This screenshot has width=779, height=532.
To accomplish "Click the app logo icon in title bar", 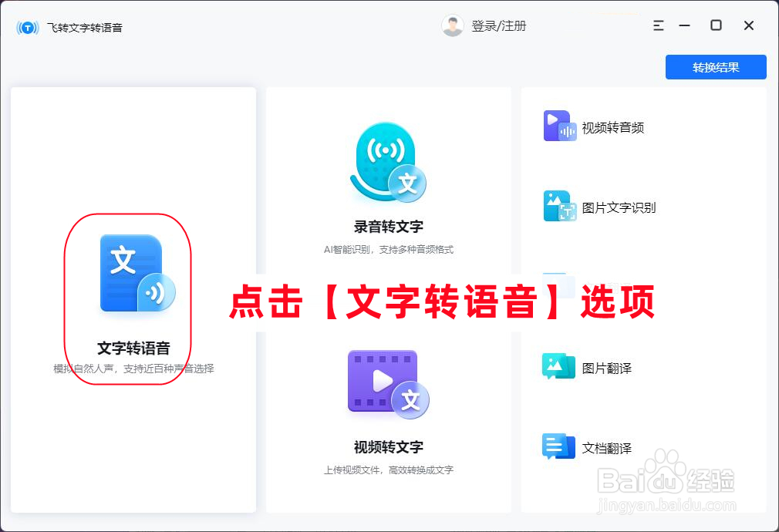I will click(x=27, y=28).
